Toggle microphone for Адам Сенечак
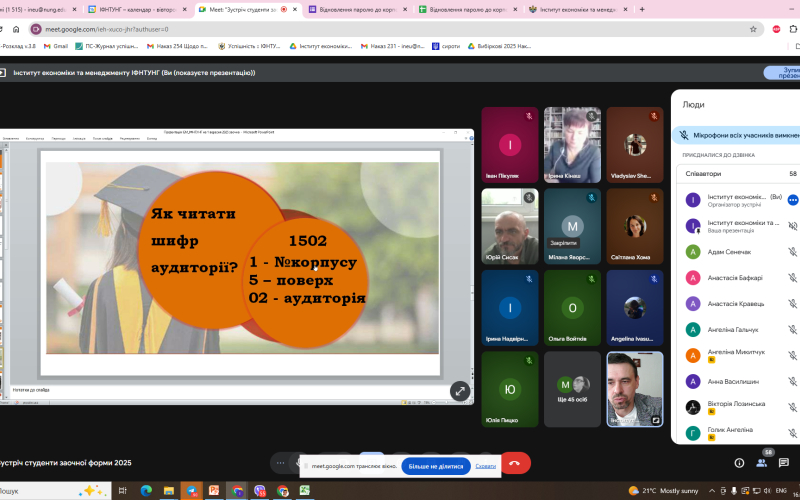The width and height of the screenshot is (800, 500). tap(792, 251)
